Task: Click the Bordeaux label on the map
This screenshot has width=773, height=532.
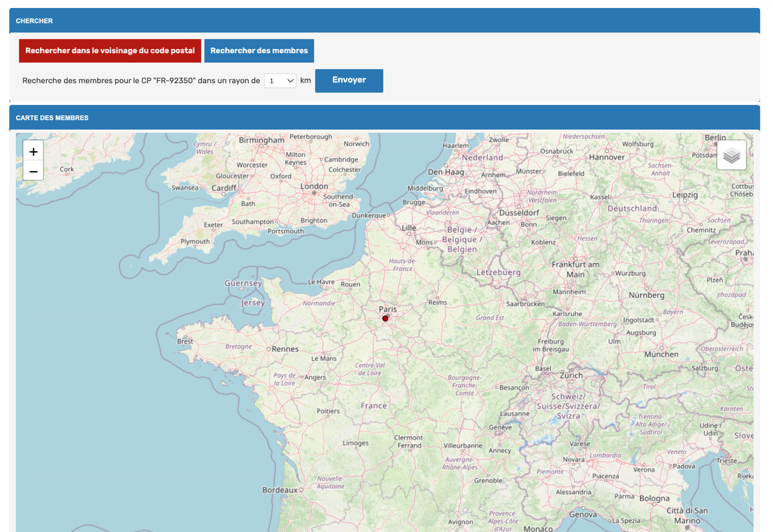Action: point(279,490)
